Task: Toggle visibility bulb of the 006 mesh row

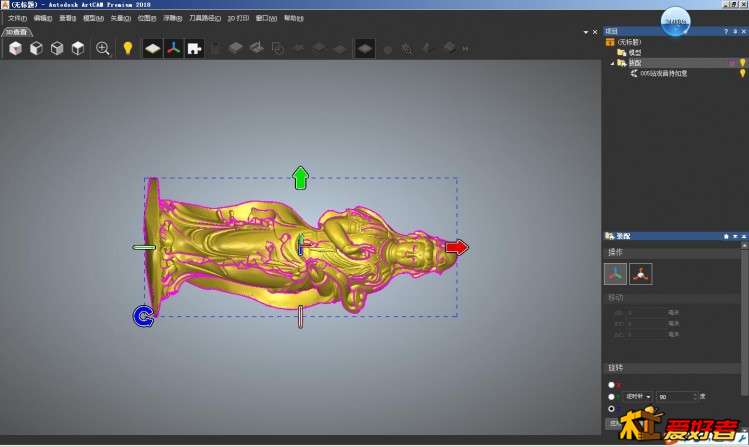Action: (x=742, y=73)
